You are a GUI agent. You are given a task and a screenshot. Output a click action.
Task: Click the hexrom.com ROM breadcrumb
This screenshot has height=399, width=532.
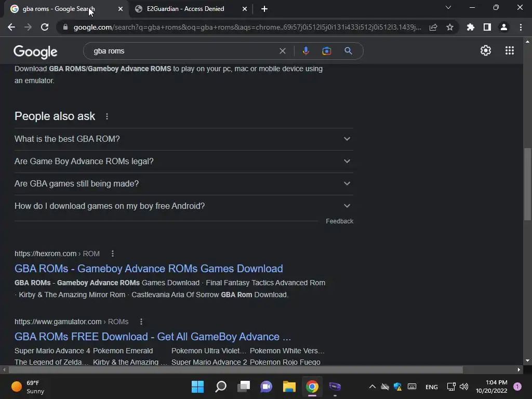point(57,254)
